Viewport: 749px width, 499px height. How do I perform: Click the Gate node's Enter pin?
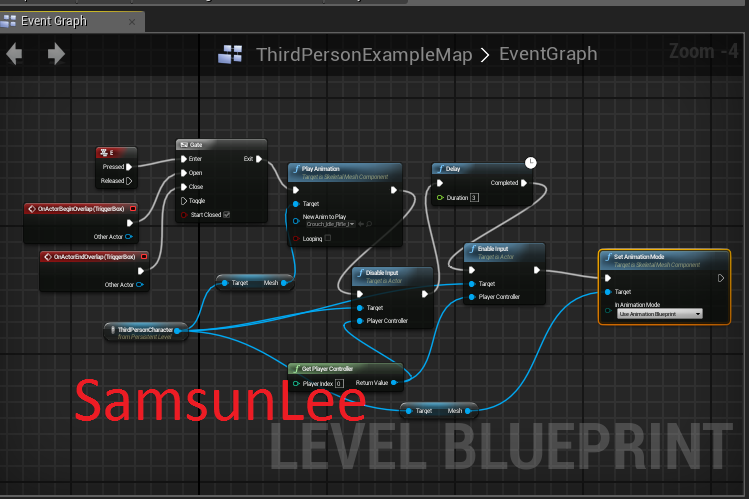(184, 159)
